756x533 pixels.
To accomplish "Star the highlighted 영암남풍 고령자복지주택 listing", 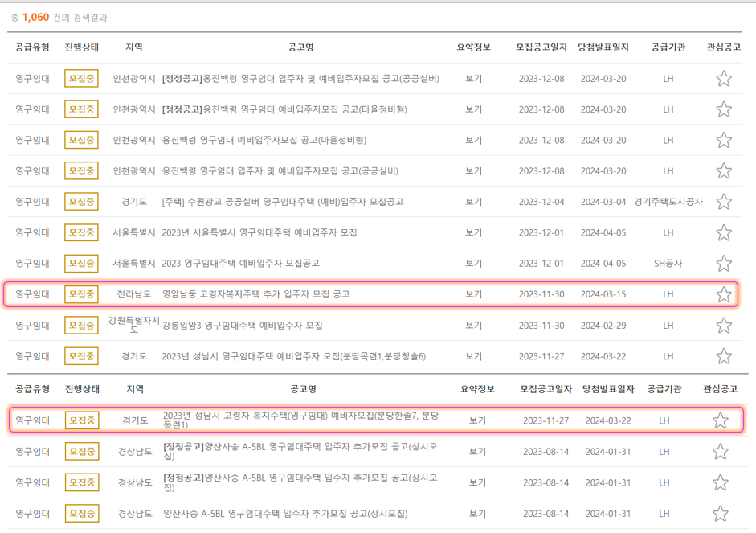I will 724,293.
